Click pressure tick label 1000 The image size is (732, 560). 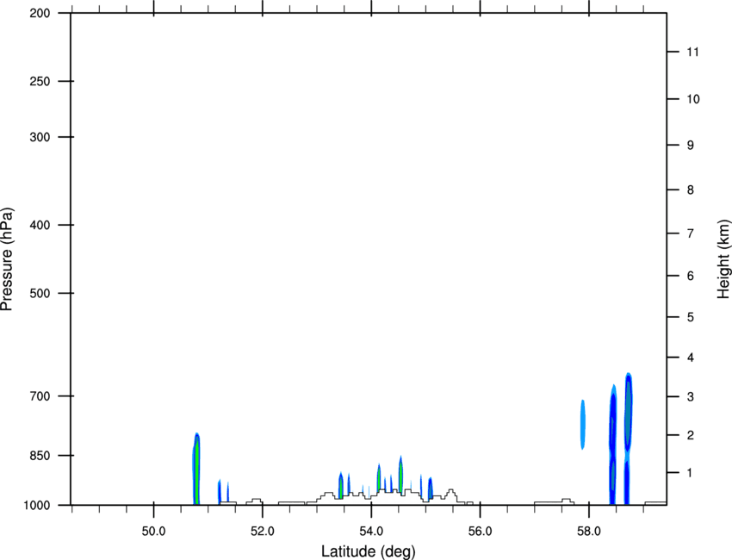coord(37,505)
